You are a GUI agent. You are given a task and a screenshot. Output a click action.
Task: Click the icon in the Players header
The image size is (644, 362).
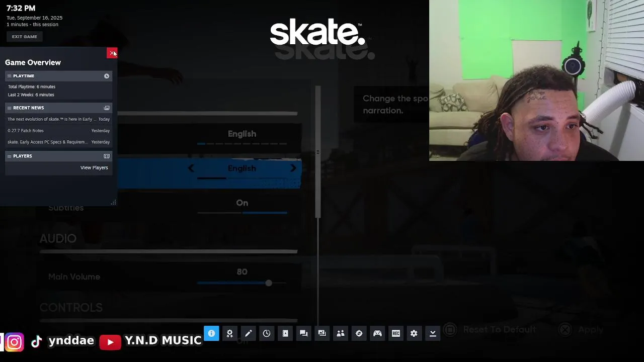(x=107, y=156)
